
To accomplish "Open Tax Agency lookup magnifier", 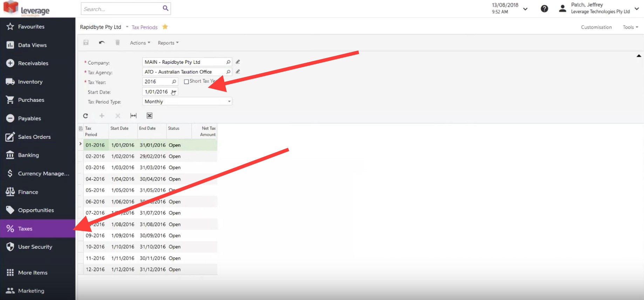I will pos(228,72).
